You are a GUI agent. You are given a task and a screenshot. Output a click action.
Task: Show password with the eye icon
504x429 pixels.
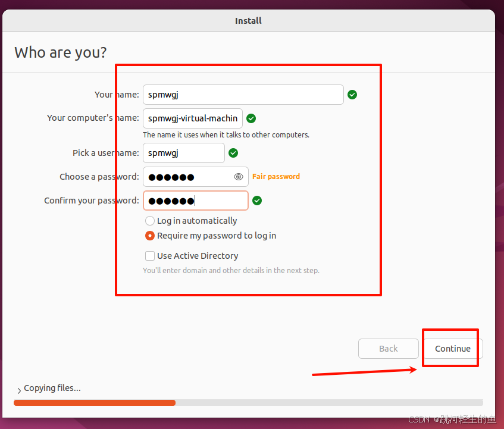[239, 177]
